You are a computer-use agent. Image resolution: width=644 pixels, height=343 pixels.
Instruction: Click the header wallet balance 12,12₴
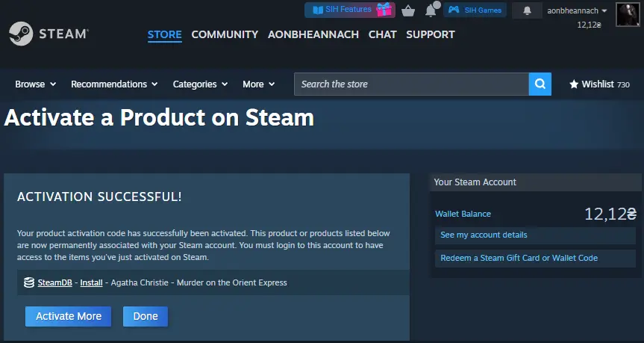pos(590,25)
